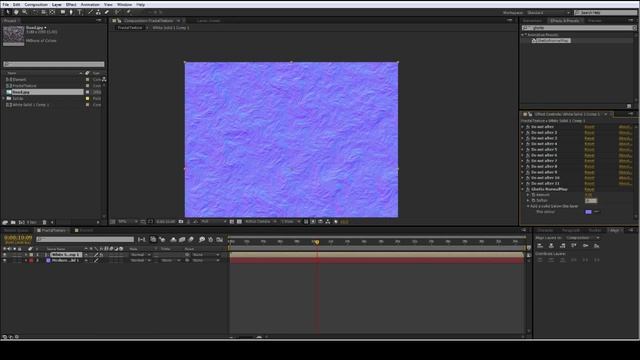Open the this colour swatch picker

588,212
